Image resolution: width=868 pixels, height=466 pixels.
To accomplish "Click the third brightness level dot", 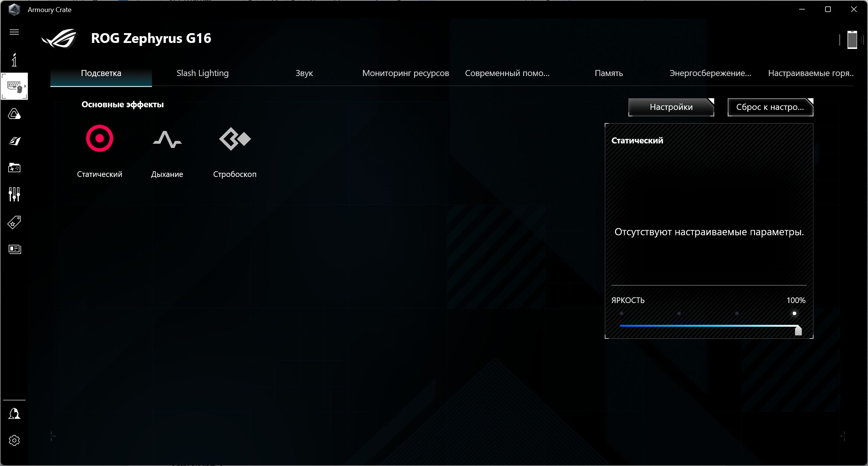I will [x=737, y=313].
